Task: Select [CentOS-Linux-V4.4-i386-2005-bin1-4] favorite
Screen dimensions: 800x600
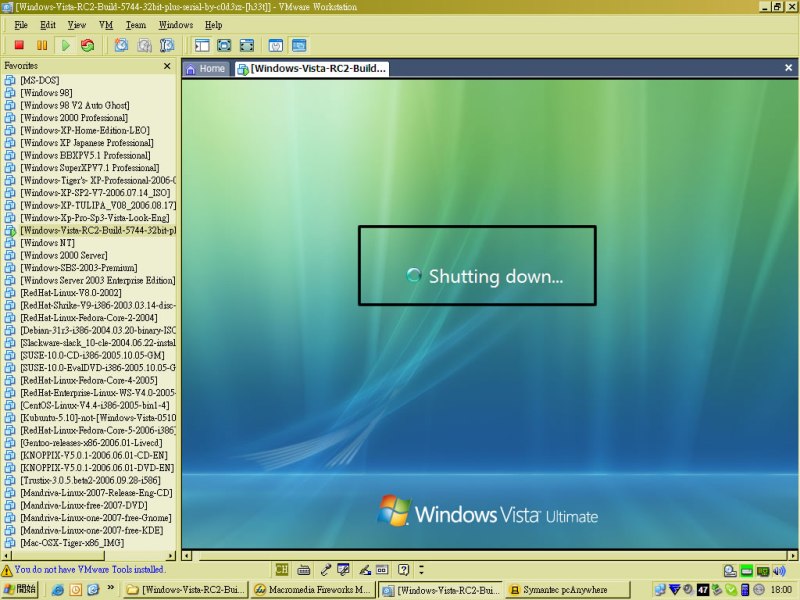Action: 95,405
